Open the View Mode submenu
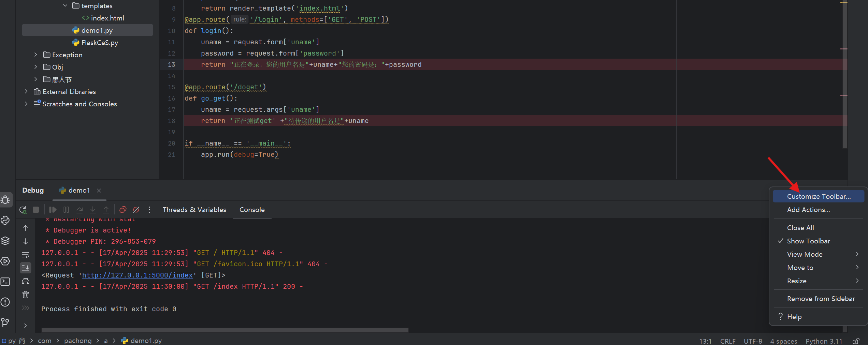Image resolution: width=868 pixels, height=345 pixels. [x=805, y=254]
